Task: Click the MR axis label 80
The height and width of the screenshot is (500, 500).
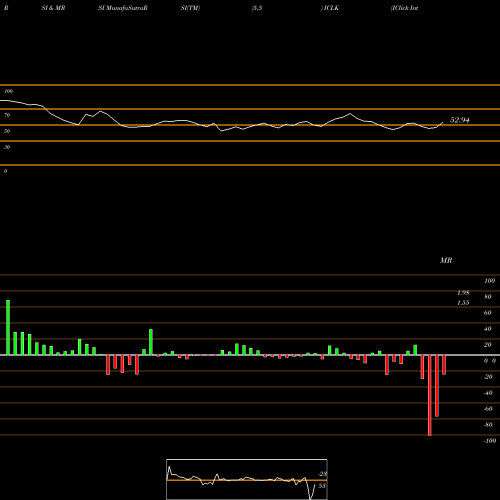Action: pyautogui.click(x=488, y=297)
